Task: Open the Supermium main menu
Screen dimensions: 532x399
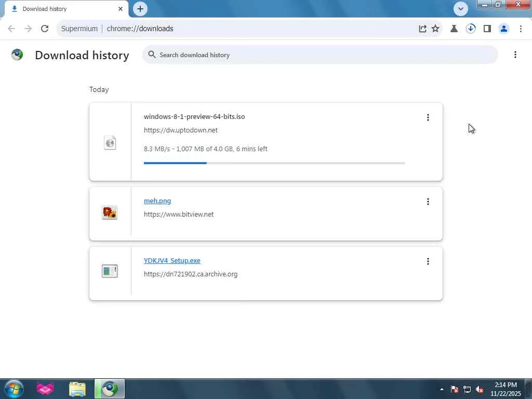Action: [521, 29]
